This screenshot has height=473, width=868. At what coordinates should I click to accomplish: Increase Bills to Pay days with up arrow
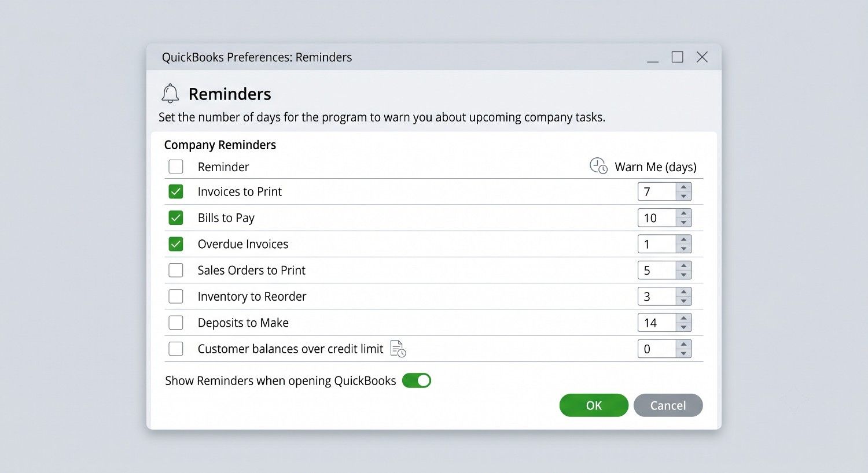(x=683, y=213)
